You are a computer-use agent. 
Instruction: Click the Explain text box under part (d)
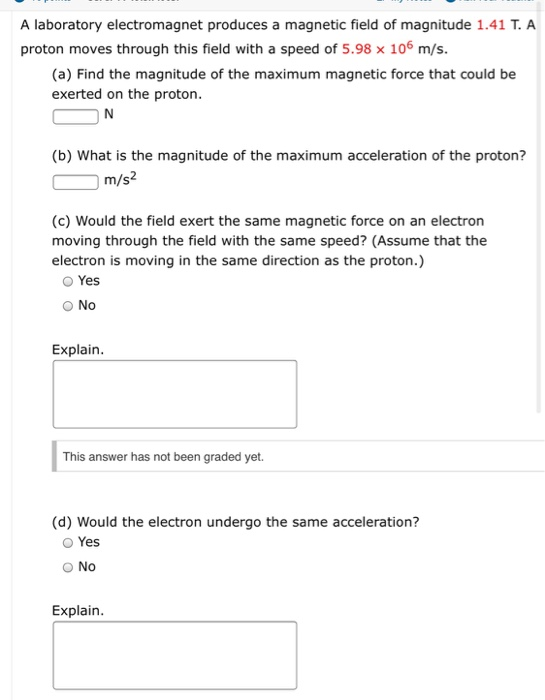click(175, 655)
